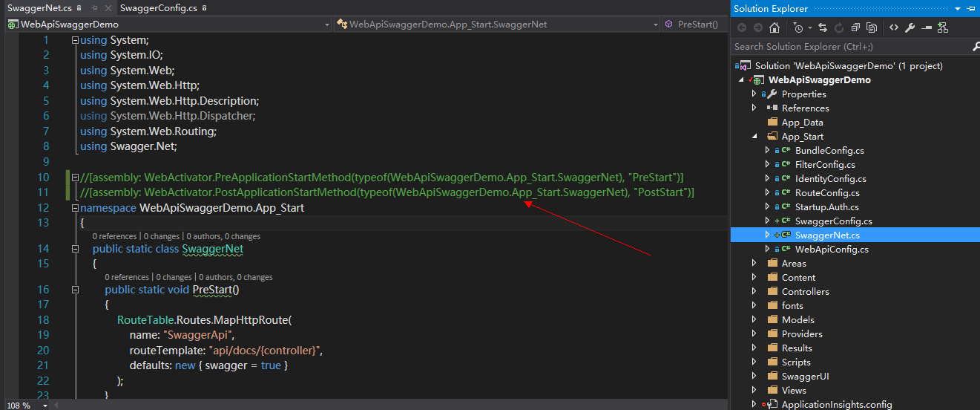Expand the Areas folder
This screenshot has height=410, width=980.
tap(754, 263)
